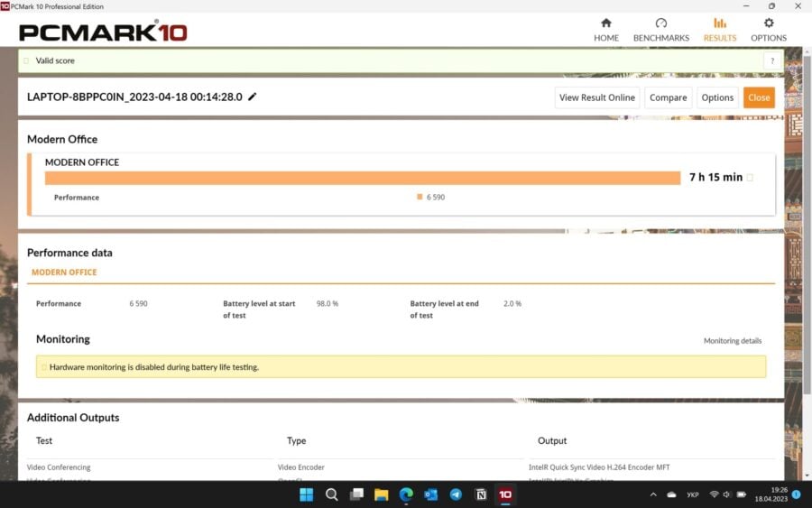812x508 pixels.
Task: Click the small icon beside 7 h 15 min
Action: (x=750, y=177)
